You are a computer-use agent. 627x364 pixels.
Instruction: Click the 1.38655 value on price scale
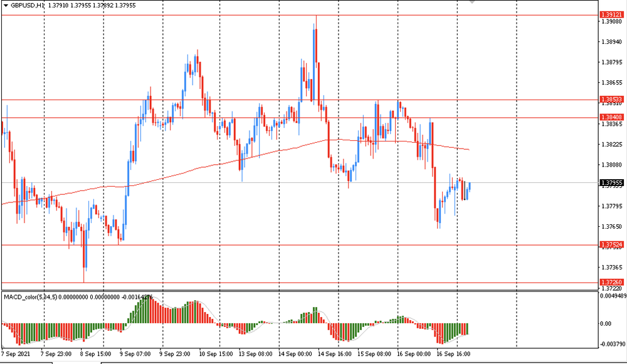pos(612,82)
